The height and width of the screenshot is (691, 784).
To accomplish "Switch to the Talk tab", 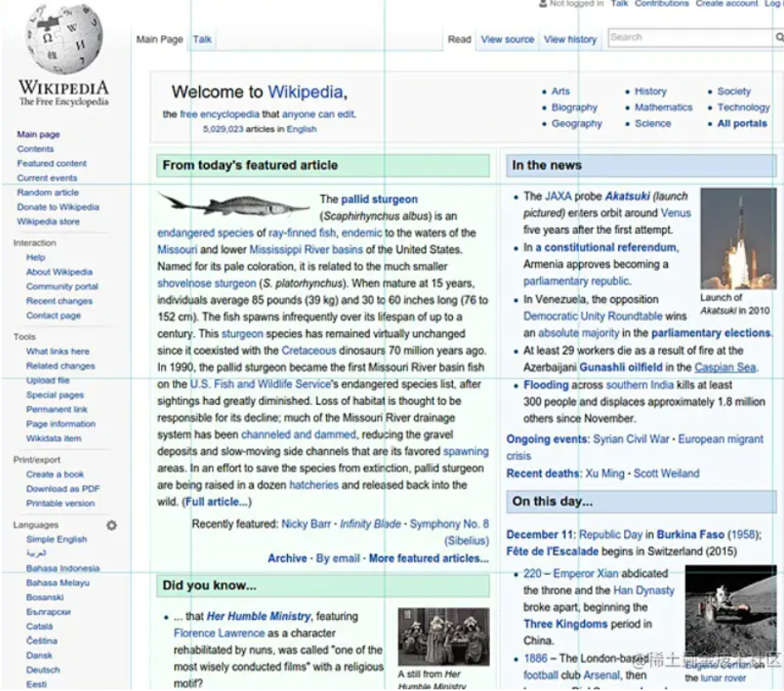I will [202, 40].
